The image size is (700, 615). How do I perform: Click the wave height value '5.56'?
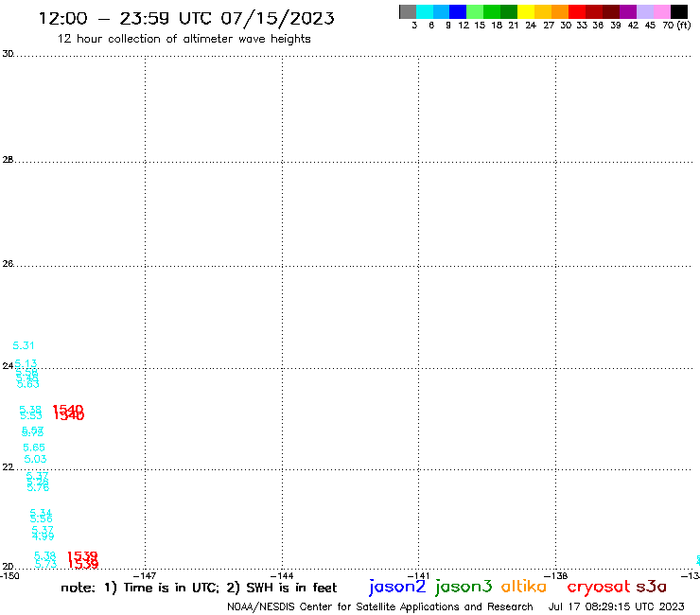point(41,519)
